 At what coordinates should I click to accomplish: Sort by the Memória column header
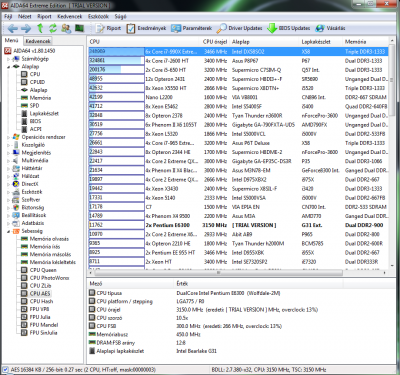click(366, 42)
